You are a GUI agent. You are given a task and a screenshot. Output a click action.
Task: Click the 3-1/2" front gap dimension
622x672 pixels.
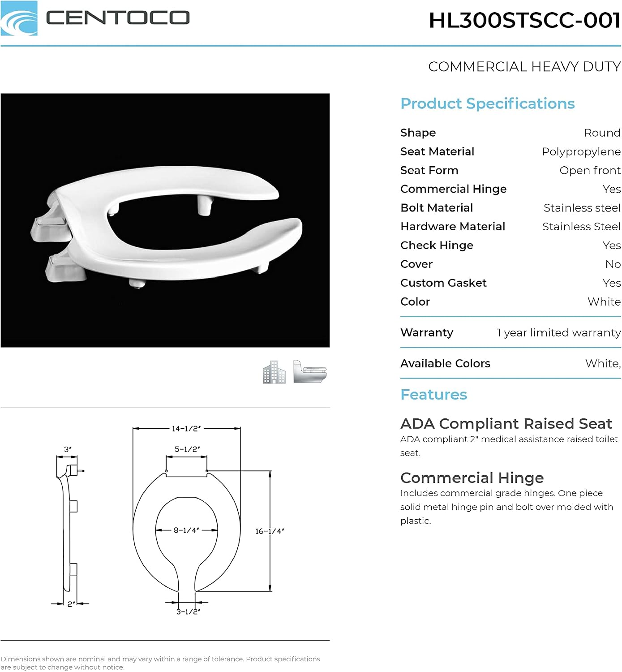188,612
